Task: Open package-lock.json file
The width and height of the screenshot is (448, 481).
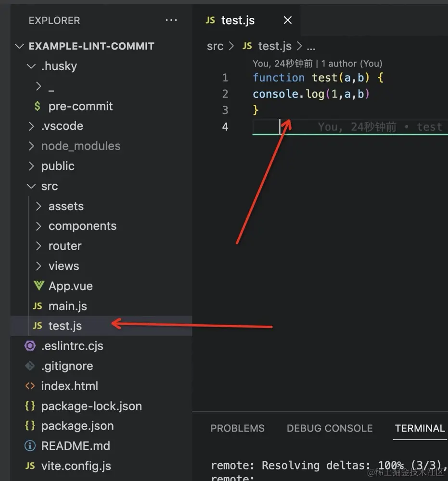Action: (x=91, y=406)
